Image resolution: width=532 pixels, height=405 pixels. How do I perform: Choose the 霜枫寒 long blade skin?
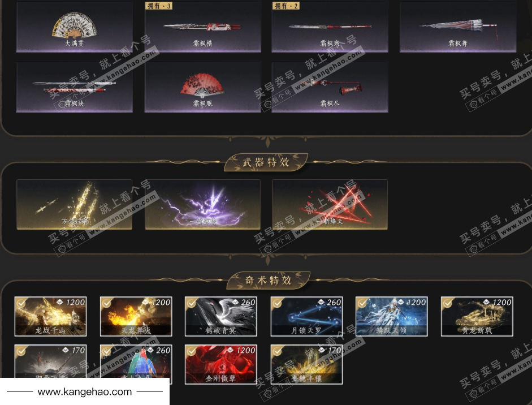click(x=330, y=27)
